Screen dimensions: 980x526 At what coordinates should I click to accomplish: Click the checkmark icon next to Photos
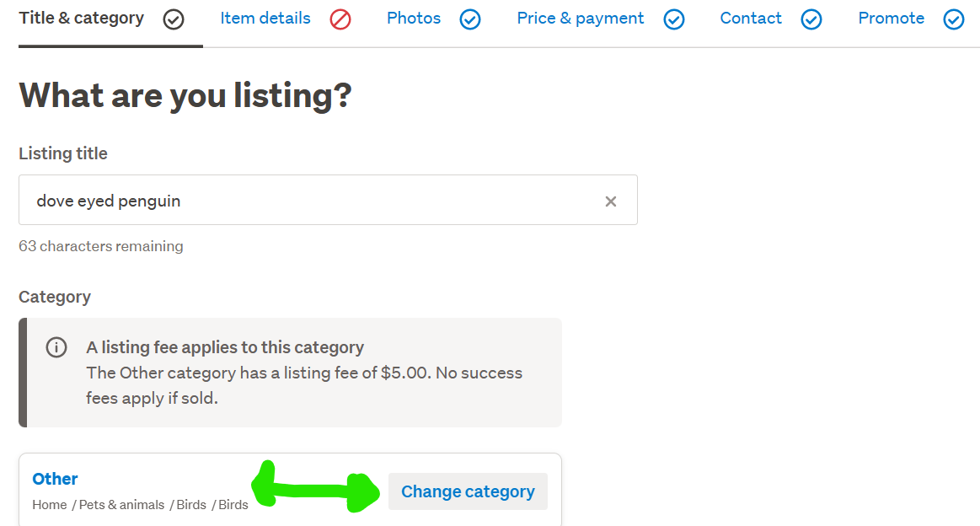pyautogui.click(x=470, y=19)
